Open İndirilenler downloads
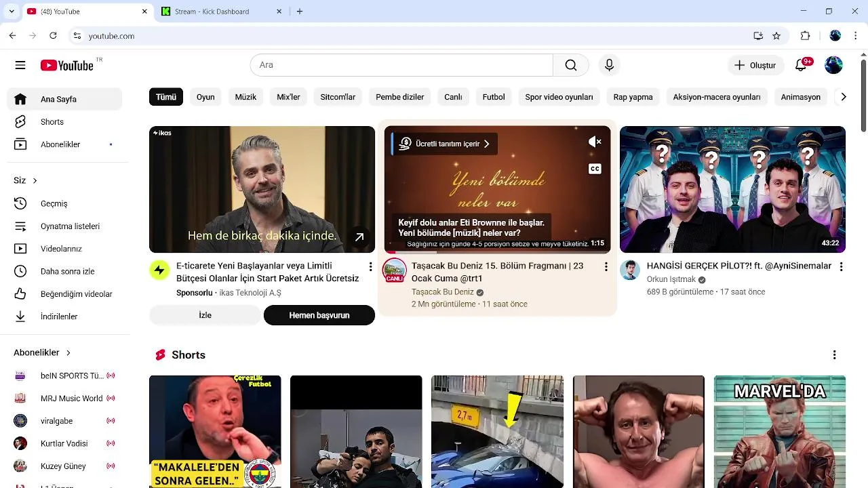This screenshot has height=488, width=868. coord(64,317)
